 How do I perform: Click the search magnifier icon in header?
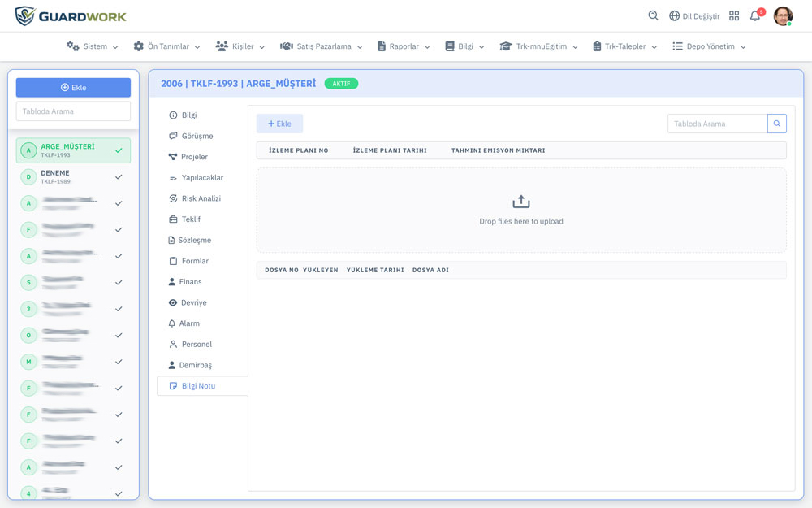point(653,15)
